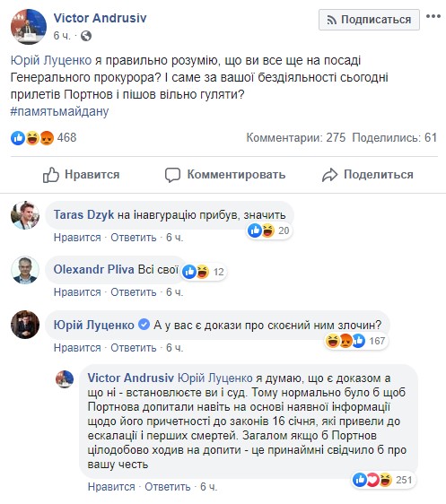
Task: Click the verified badge next to Юрій Луценко
Action: point(144,325)
